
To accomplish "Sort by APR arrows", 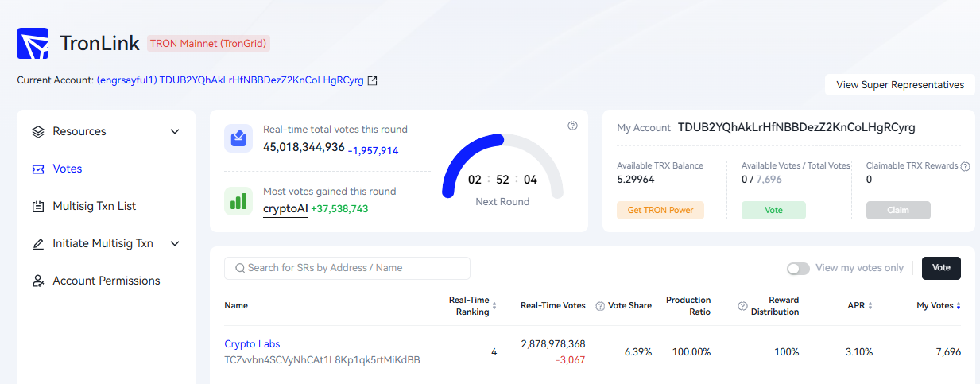I will coord(870,306).
